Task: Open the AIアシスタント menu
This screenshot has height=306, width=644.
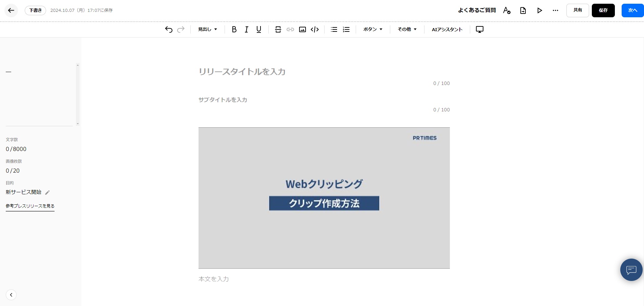Action: click(x=447, y=29)
